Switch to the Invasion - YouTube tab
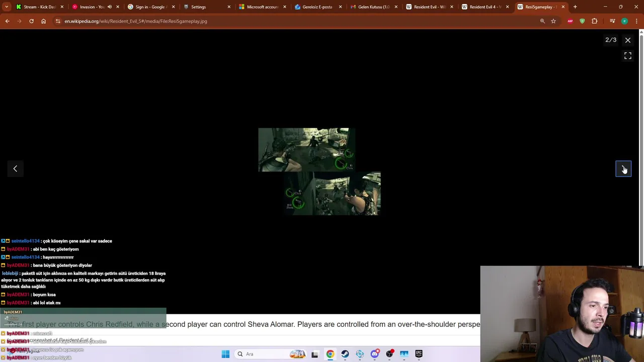The height and width of the screenshot is (362, 644). [x=92, y=7]
